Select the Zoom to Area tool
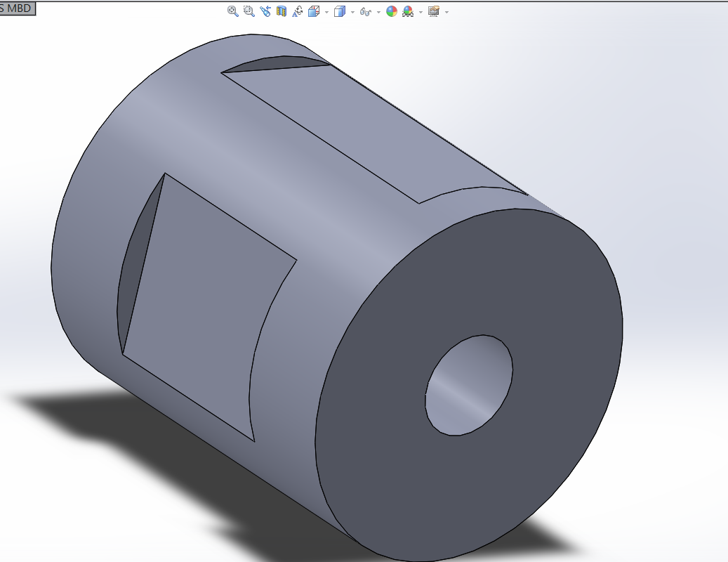Image resolution: width=728 pixels, height=562 pixels. (249, 11)
